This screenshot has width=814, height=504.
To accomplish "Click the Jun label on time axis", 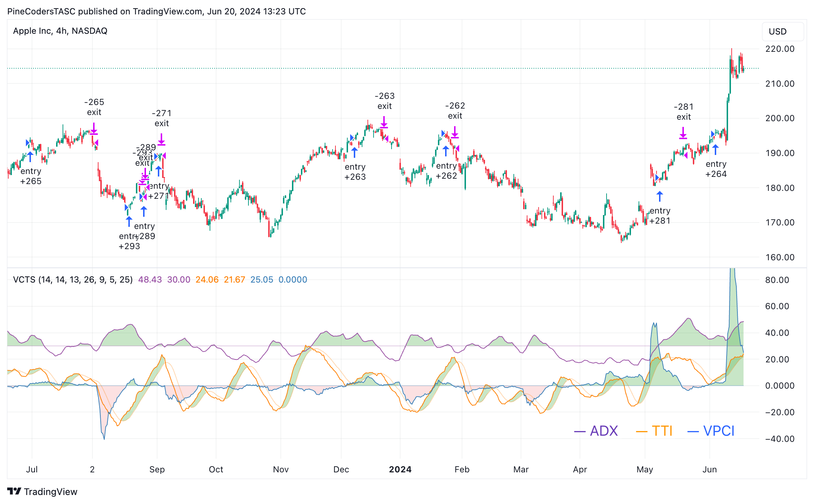I will (710, 469).
